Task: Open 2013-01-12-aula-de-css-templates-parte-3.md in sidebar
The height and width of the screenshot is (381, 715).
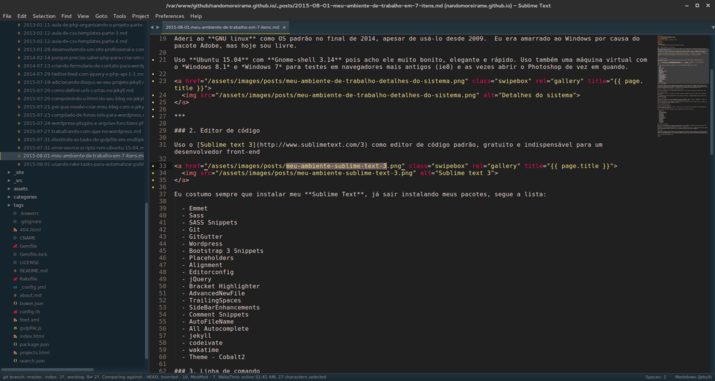Action: pyautogui.click(x=75, y=33)
